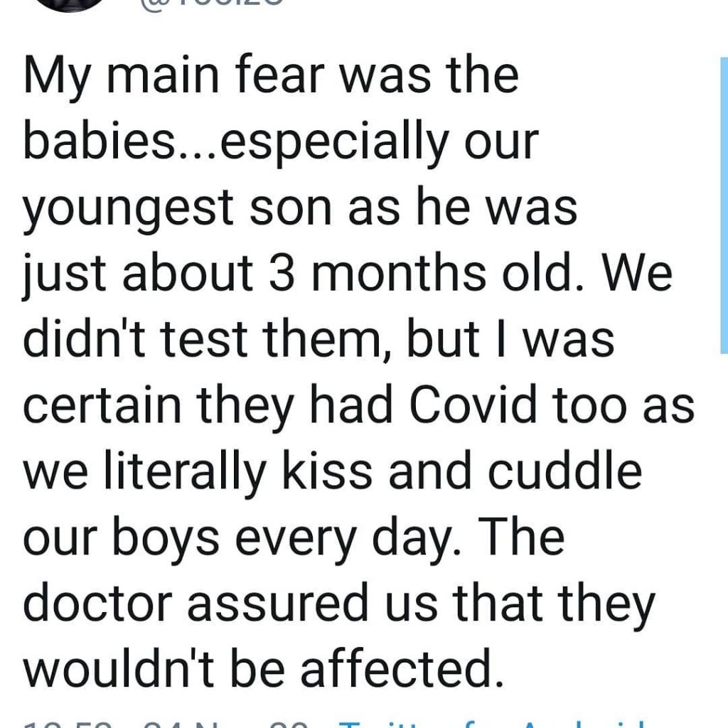Image resolution: width=728 pixels, height=728 pixels.
Task: Tap the tweet's opening line 'My main fear was the'
Action: [x=271, y=78]
